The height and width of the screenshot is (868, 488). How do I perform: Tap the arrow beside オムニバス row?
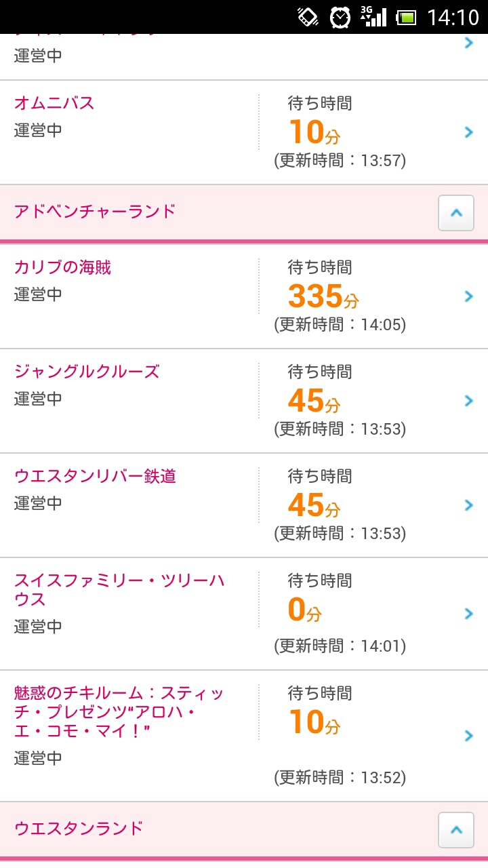pyautogui.click(x=468, y=132)
